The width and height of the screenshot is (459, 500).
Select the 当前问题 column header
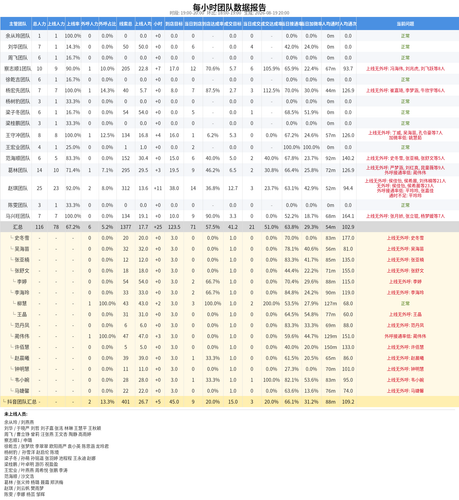click(405, 24)
